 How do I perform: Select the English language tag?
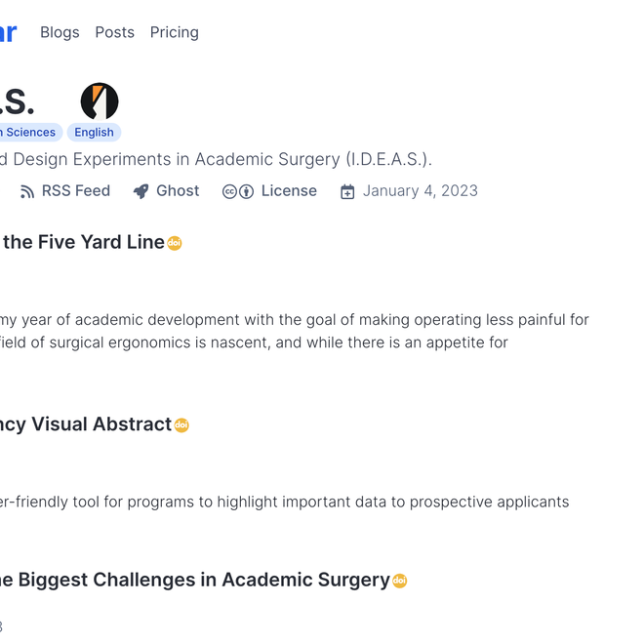(x=94, y=133)
